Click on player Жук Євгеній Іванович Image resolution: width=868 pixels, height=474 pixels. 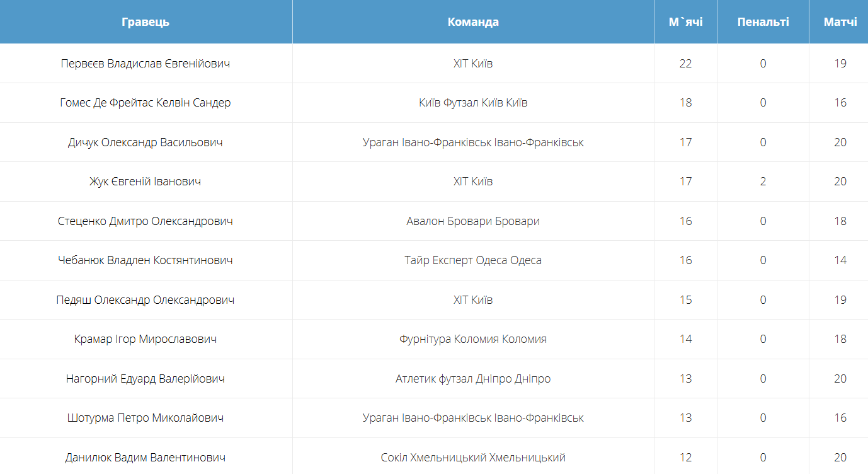click(146, 182)
